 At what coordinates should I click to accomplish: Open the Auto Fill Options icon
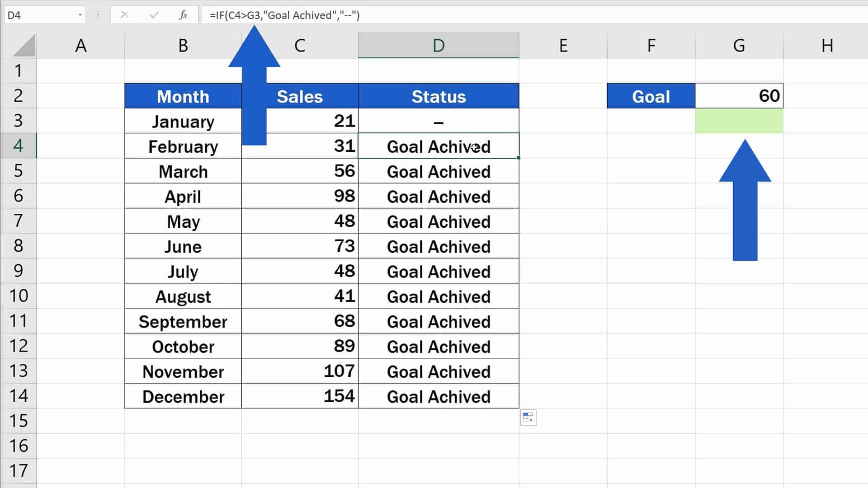pyautogui.click(x=528, y=417)
